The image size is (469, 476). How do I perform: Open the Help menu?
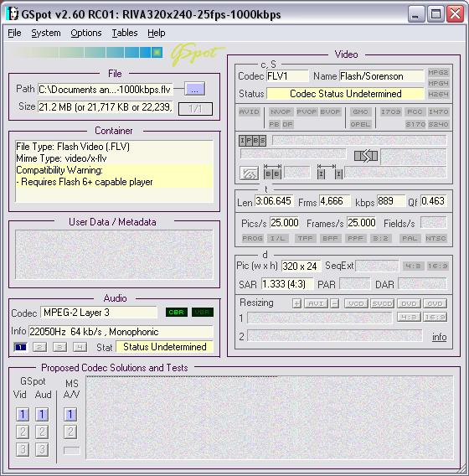(x=157, y=33)
